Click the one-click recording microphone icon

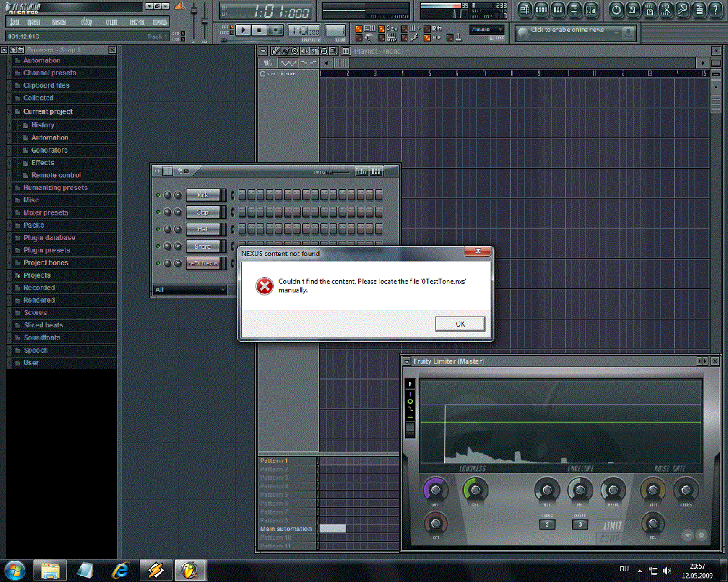click(683, 10)
